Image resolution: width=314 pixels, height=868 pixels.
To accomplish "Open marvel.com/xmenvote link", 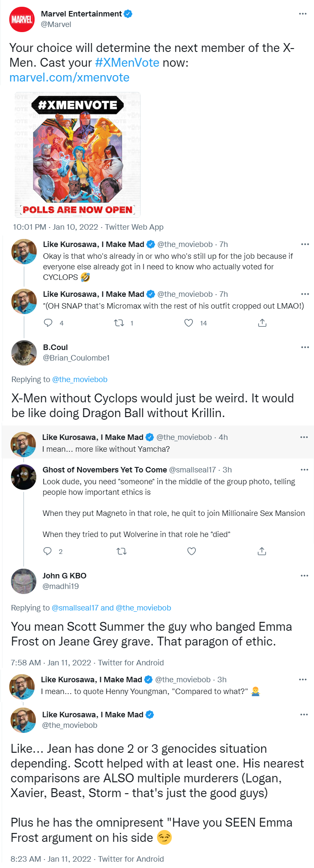I will click(x=69, y=78).
